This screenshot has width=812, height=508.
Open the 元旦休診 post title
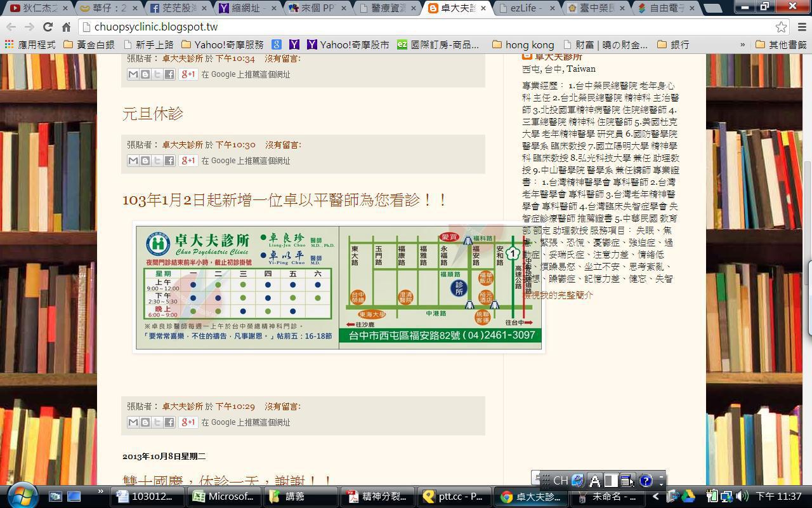[153, 114]
